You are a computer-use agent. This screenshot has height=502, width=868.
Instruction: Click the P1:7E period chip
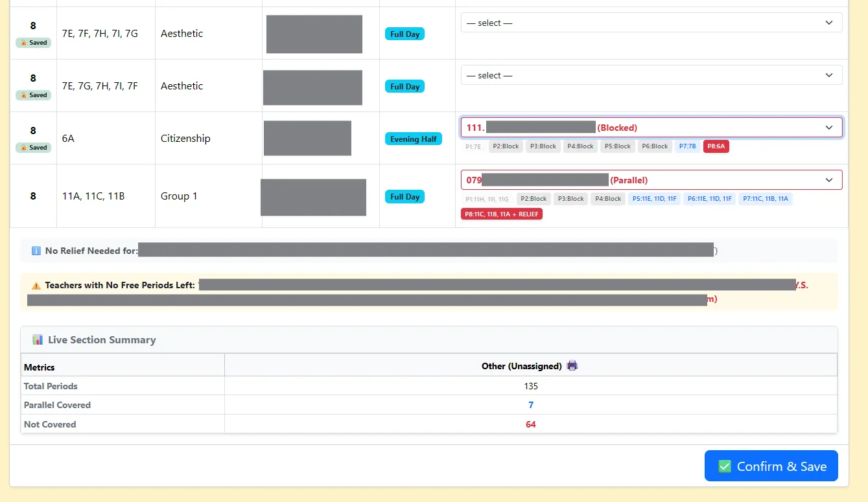pyautogui.click(x=473, y=146)
